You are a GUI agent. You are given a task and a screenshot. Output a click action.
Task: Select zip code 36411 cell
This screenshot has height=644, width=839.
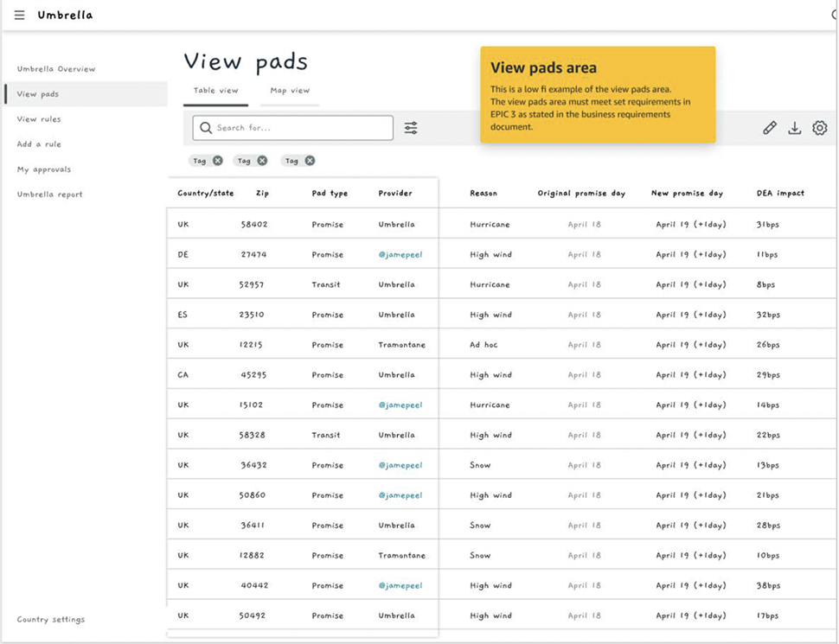coord(253,526)
